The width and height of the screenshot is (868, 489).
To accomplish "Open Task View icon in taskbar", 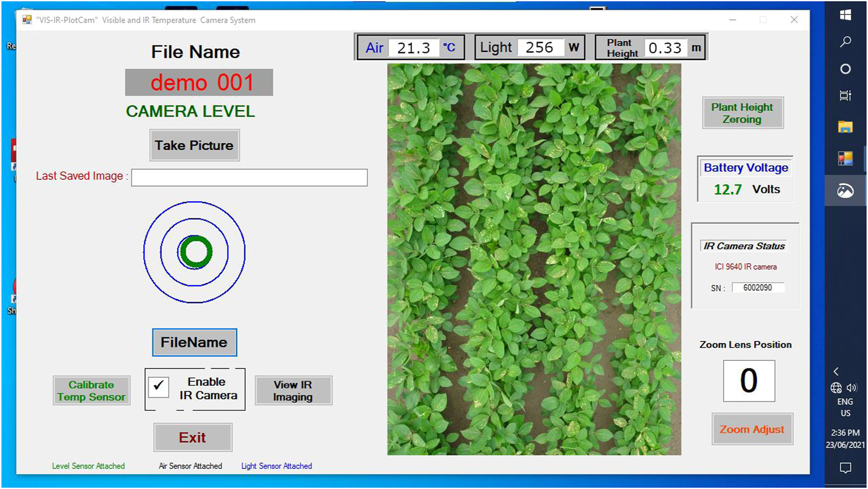I will [x=845, y=96].
